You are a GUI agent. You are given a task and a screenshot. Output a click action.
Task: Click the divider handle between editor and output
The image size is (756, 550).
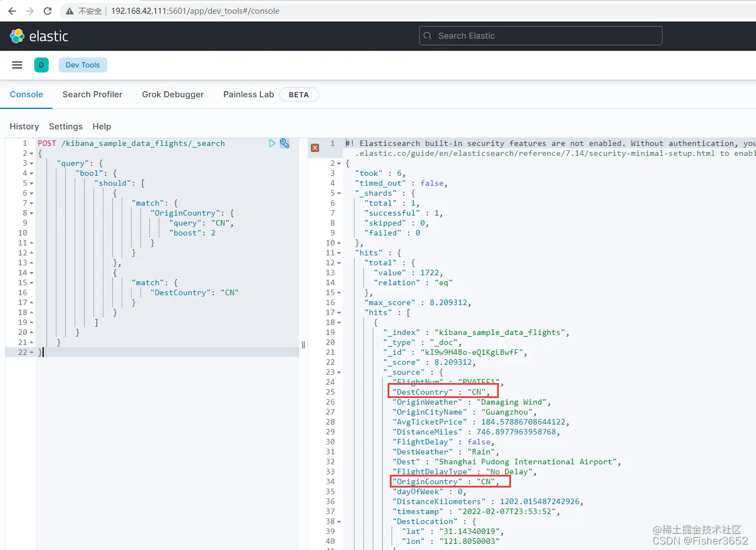(303, 345)
